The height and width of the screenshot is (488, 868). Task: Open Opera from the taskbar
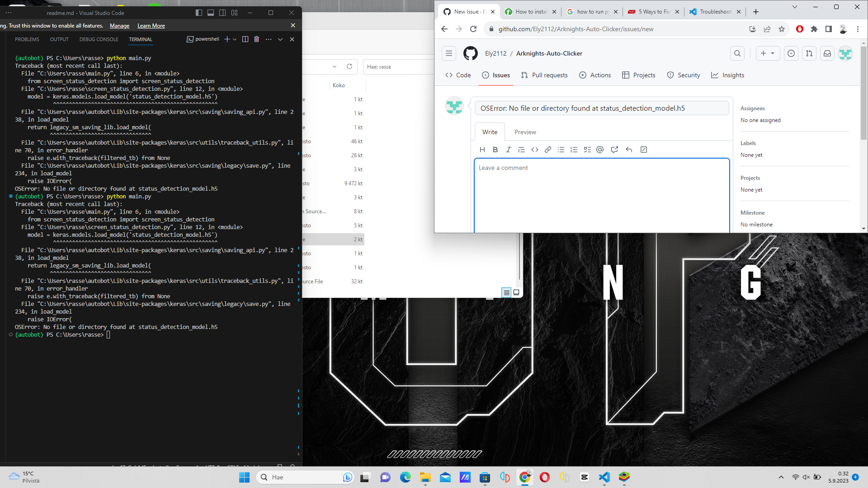point(545,477)
